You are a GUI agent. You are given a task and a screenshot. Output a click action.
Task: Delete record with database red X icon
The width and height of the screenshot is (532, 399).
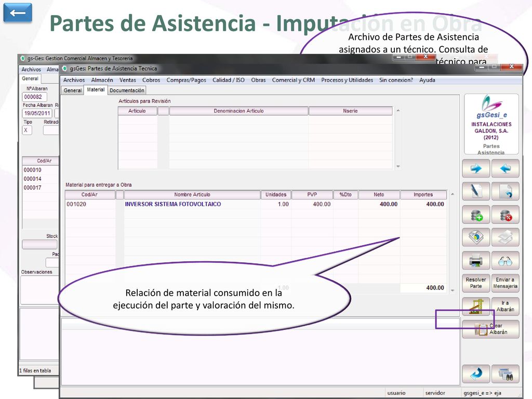pos(505,215)
